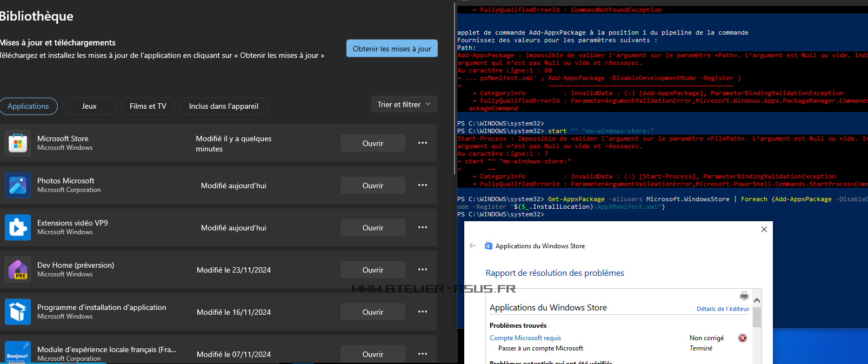Open the Détails de l'éditeur link
This screenshot has width=868, height=364.
point(723,309)
